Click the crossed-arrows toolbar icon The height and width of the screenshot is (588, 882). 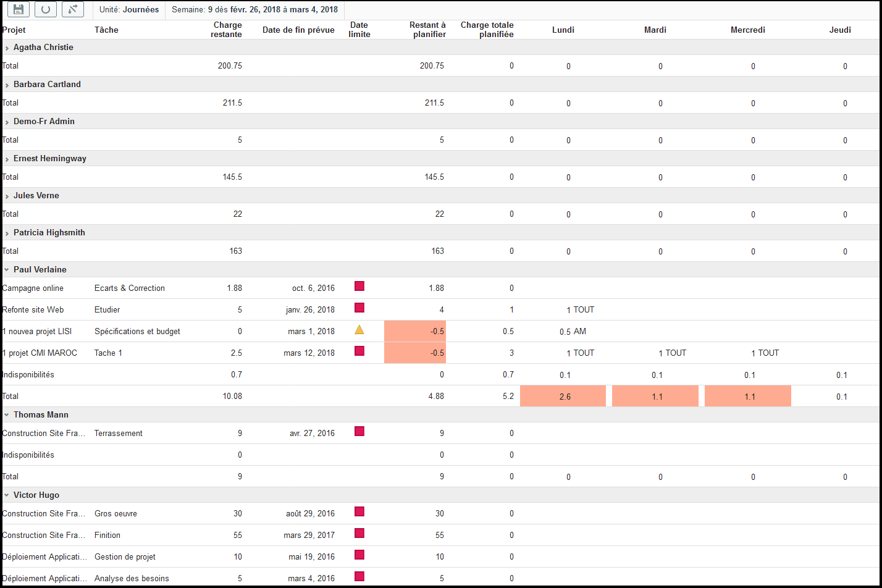(x=73, y=9)
